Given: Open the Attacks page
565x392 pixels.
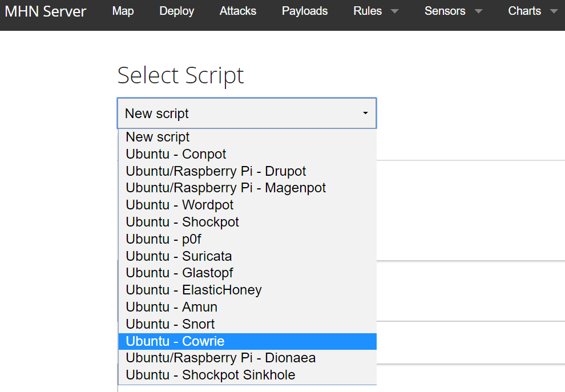Looking at the screenshot, I should pos(238,11).
